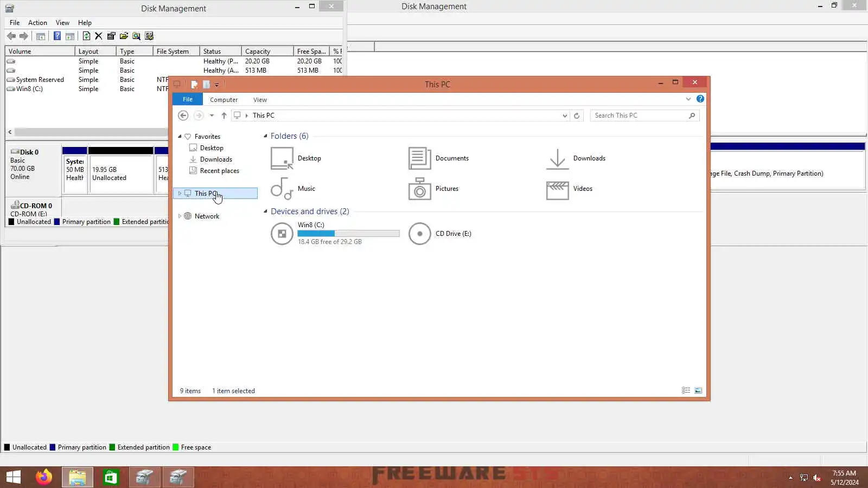The image size is (868, 488).
Task: Open explorer Help via blue question mark
Action: [x=700, y=99]
